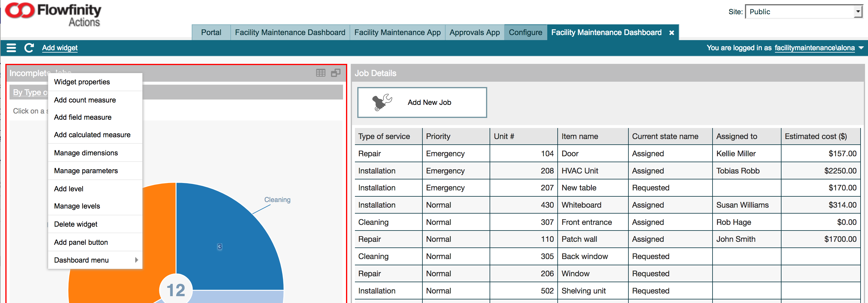Click the Flowfinity Actions logo
The width and height of the screenshot is (868, 303).
53,14
